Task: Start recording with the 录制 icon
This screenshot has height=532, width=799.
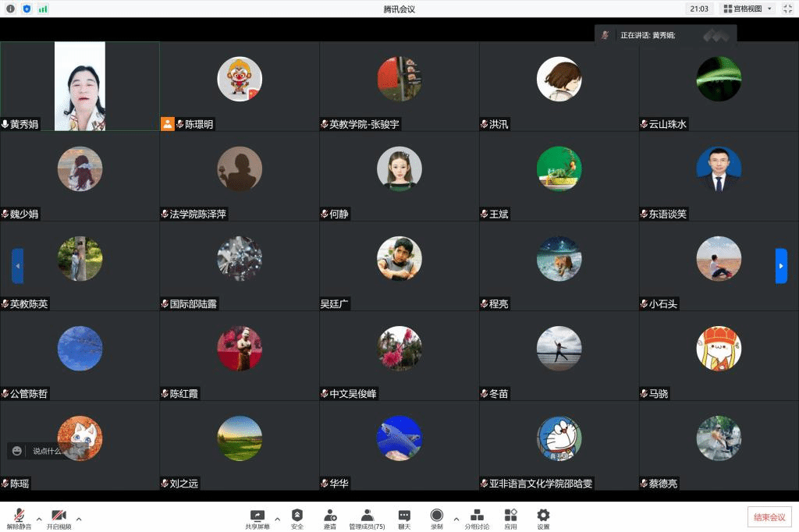Action: 437,516
